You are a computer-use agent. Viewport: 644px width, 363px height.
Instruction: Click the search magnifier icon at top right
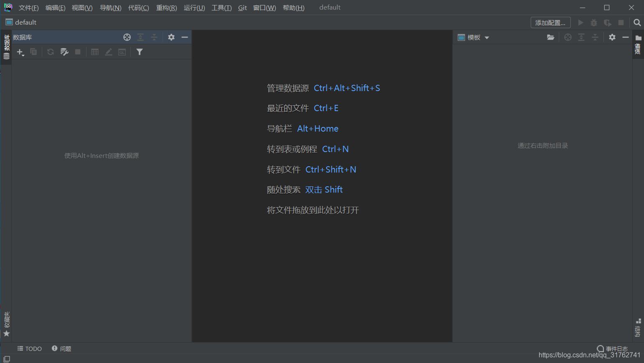click(x=637, y=23)
